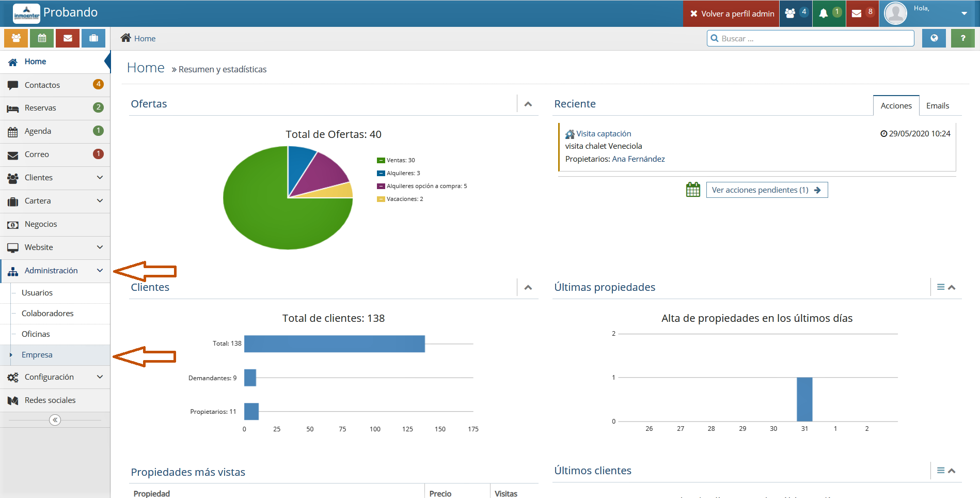Open Agenda in the sidebar
The width and height of the screenshot is (980, 498).
55,132
